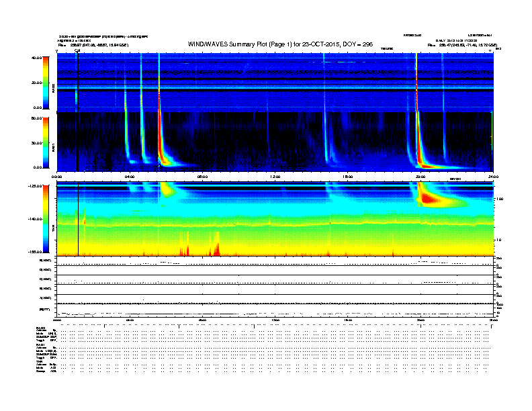Click 24:00 tick label under RAD1 spectrogram
This screenshot has height=411, width=532.
click(x=493, y=177)
